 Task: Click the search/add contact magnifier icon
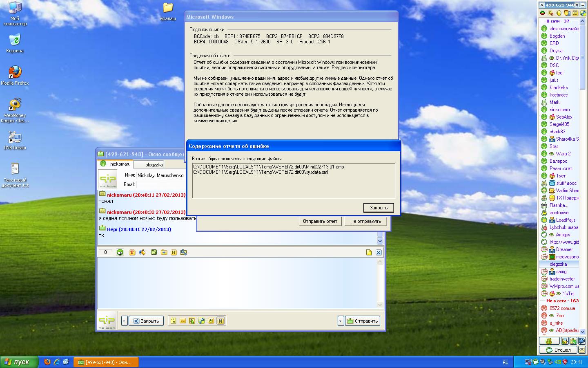[565, 341]
